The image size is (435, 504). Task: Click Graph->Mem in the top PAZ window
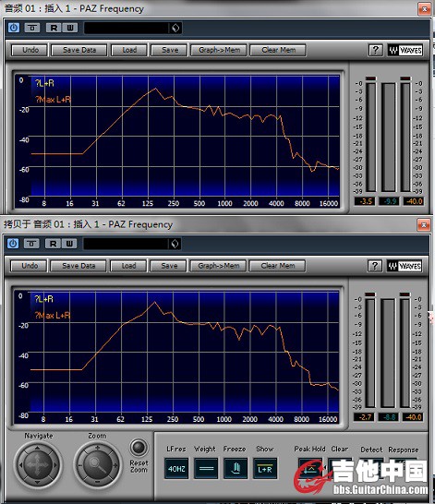219,50
